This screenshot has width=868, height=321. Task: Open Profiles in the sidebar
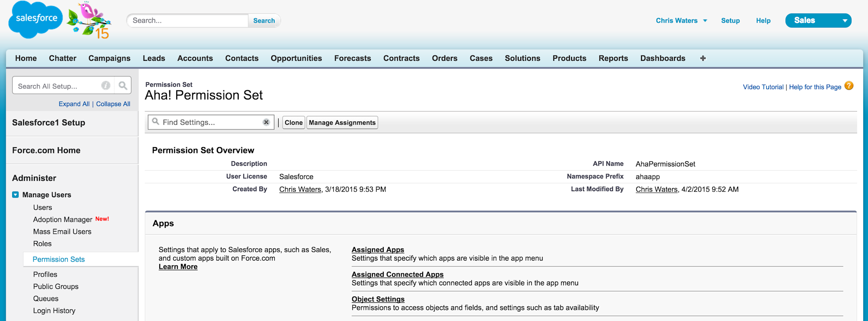[45, 275]
